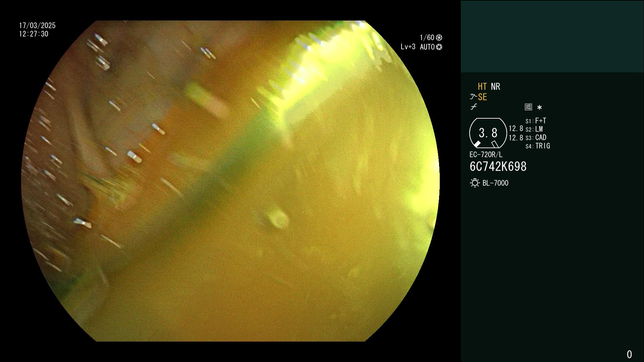Click the live endoscopic video image

click(x=230, y=181)
